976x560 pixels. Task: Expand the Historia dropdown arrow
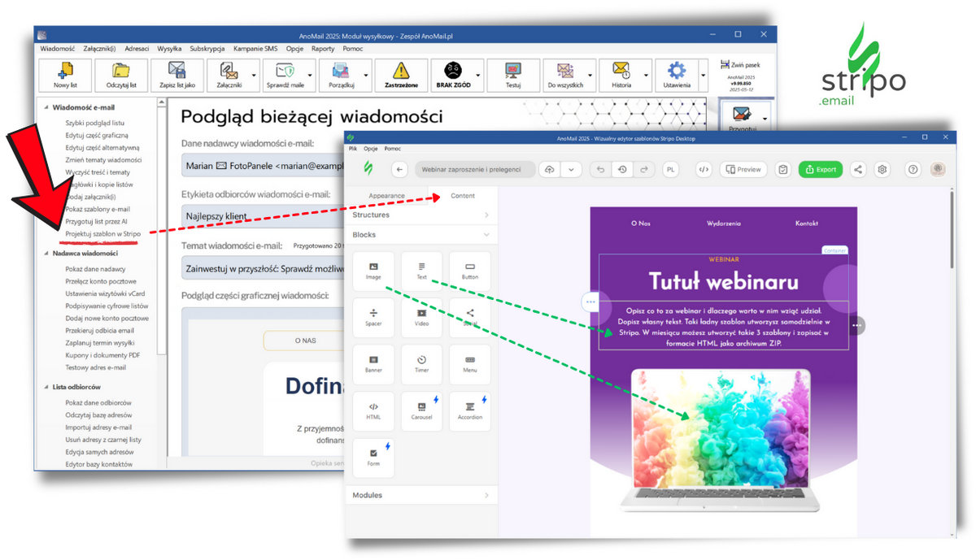pos(647,76)
